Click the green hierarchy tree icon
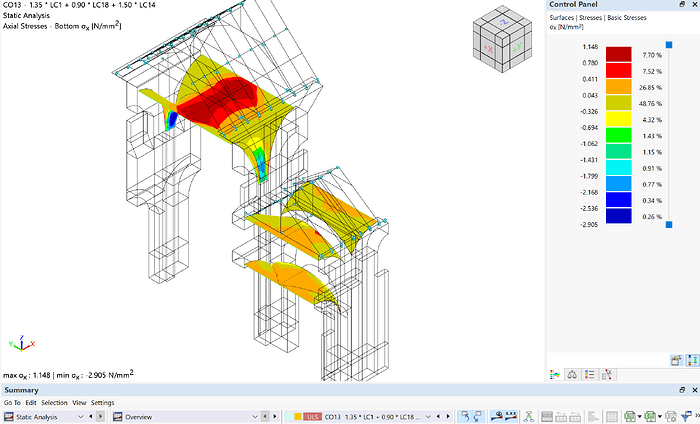Screen dimensions: 700x424 [529, 416]
